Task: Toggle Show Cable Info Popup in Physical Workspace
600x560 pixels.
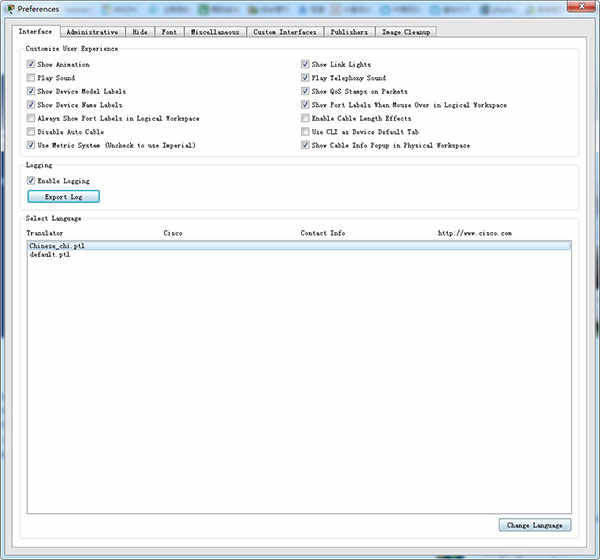Action: [x=305, y=145]
